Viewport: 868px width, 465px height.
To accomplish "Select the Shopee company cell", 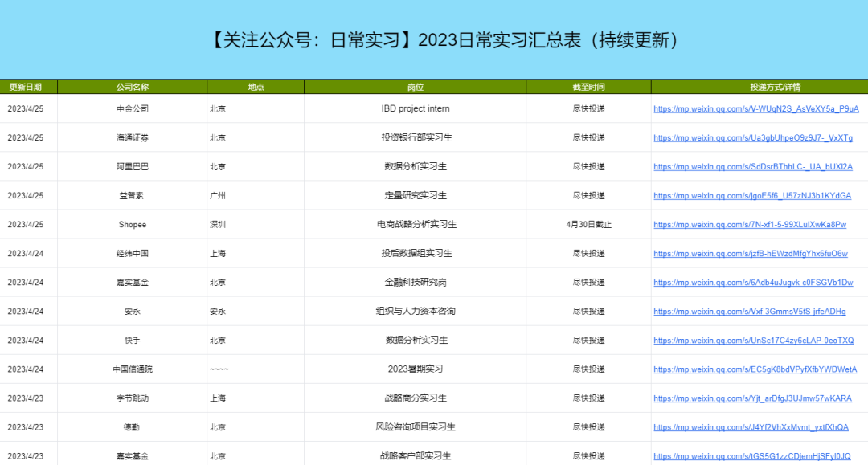I will click(133, 225).
